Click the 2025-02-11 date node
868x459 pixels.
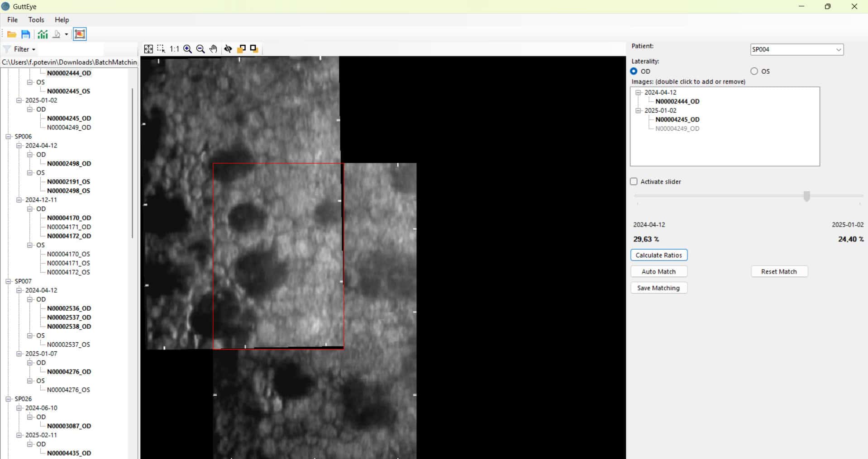point(41,435)
